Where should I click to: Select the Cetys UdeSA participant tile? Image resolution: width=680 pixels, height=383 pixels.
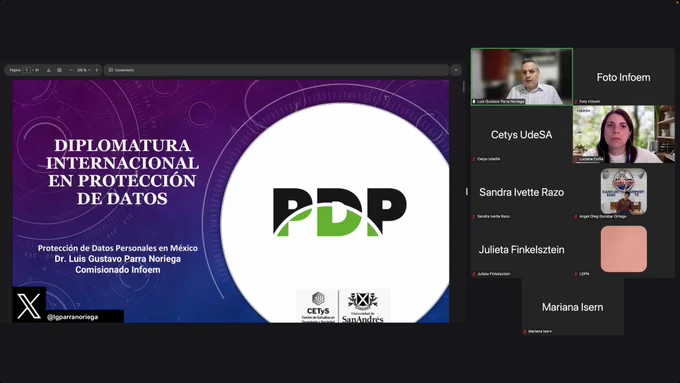(x=522, y=134)
